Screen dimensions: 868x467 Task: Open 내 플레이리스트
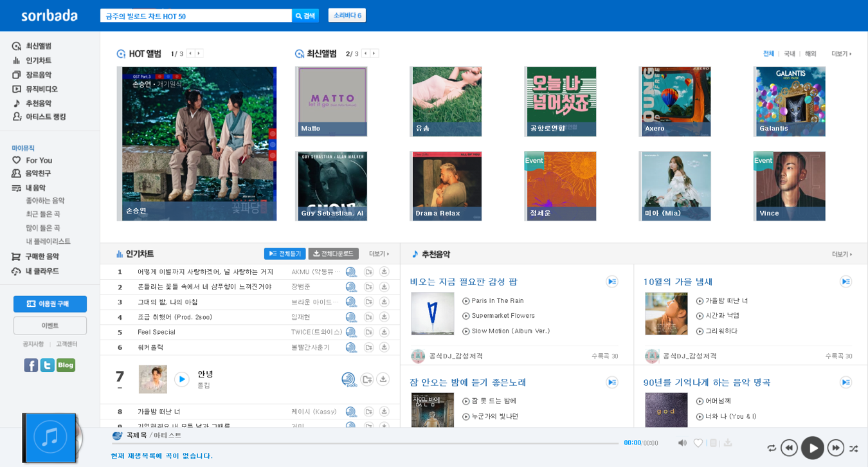tap(48, 241)
